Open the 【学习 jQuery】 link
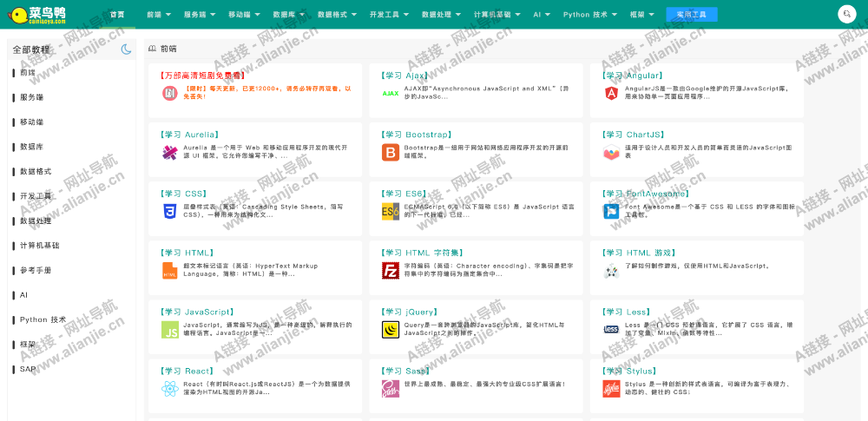The image size is (868, 421). [409, 312]
